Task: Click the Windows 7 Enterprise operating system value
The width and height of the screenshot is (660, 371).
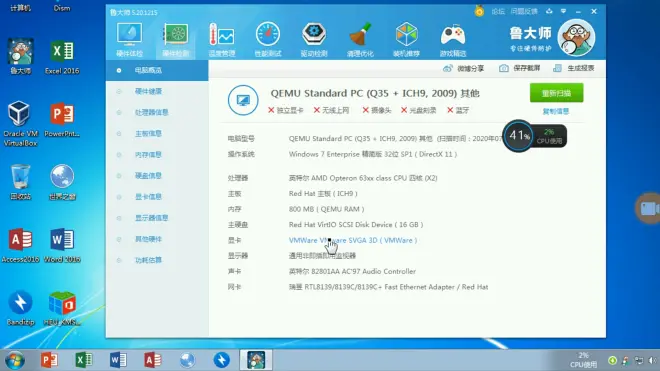Action: point(373,155)
